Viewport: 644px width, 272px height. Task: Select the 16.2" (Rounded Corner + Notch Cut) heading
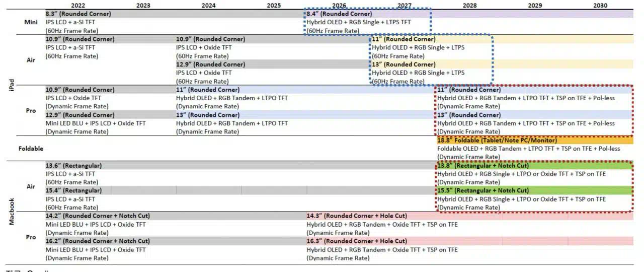(x=98, y=241)
